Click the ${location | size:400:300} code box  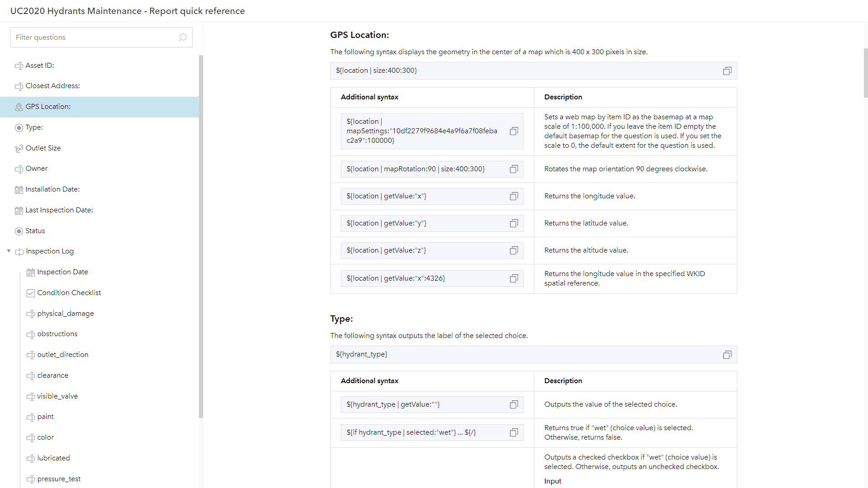(533, 71)
